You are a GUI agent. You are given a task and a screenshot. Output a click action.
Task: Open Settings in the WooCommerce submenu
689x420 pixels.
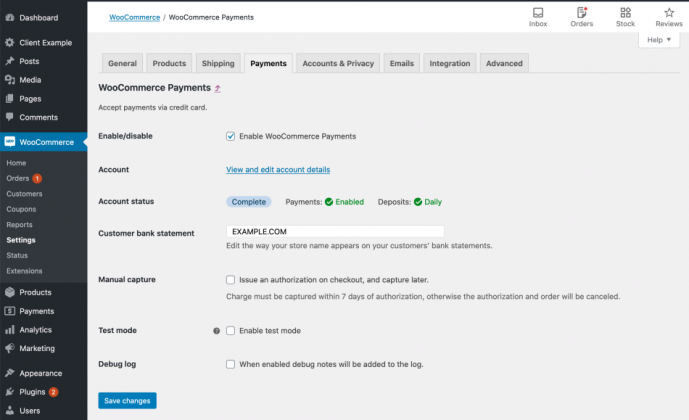(21, 240)
